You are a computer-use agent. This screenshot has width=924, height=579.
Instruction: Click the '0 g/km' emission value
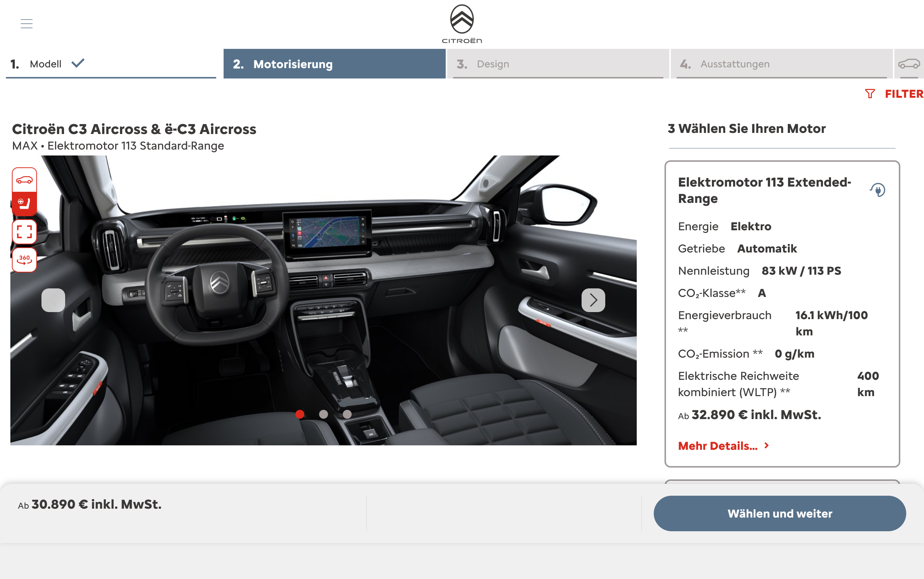click(794, 354)
